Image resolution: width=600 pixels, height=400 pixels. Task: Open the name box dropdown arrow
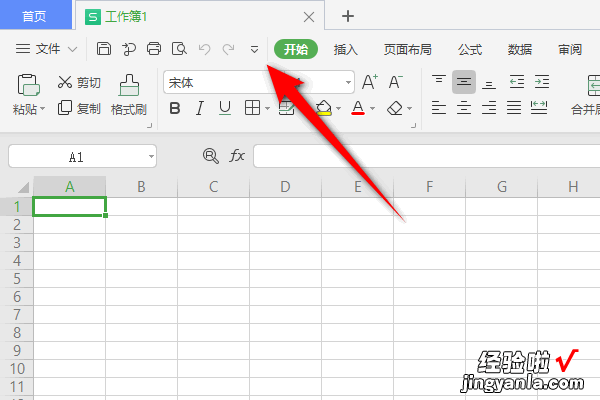click(x=151, y=156)
